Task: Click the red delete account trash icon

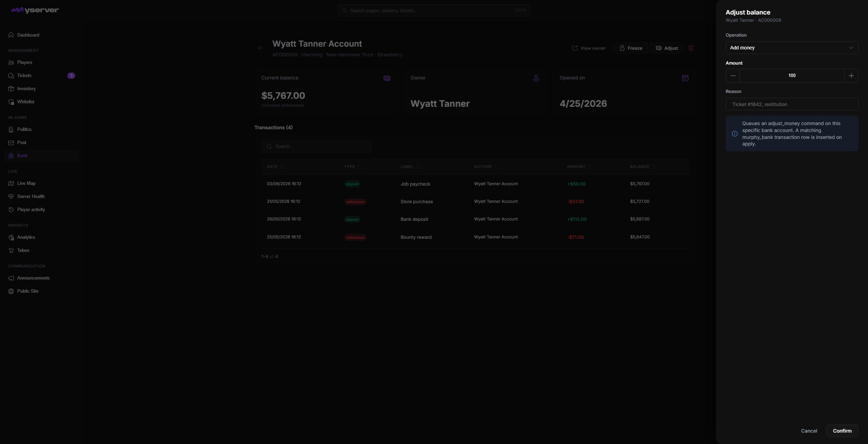Action: (691, 48)
